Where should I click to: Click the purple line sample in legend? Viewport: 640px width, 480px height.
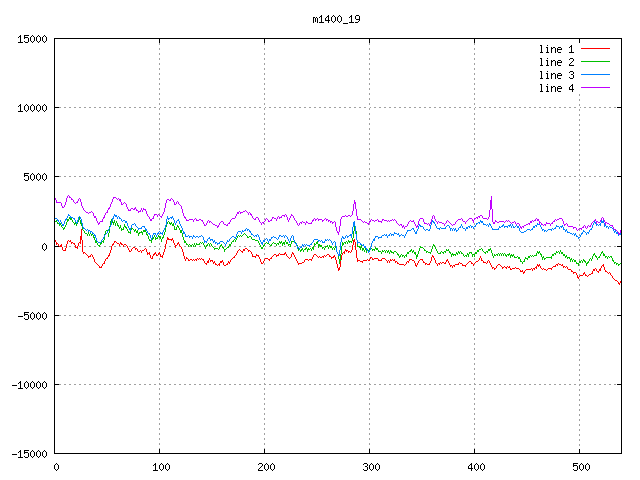(596, 88)
